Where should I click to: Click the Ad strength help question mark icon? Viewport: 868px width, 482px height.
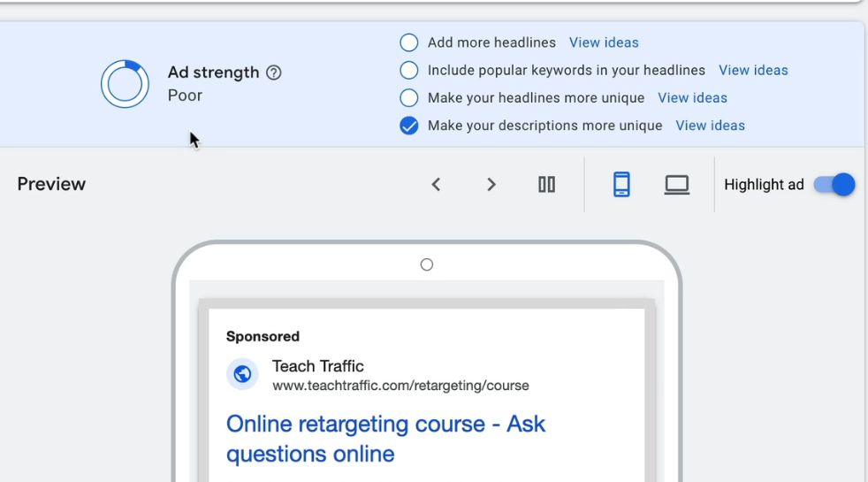(273, 73)
